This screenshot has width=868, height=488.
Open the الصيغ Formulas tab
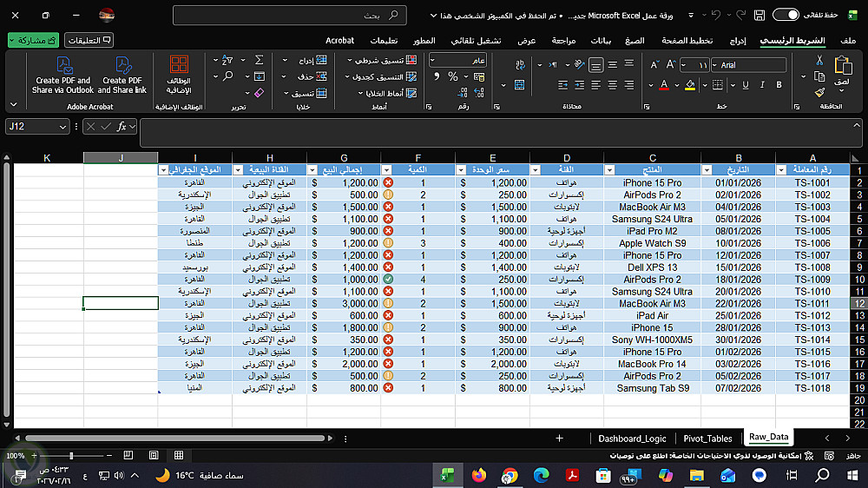[635, 41]
